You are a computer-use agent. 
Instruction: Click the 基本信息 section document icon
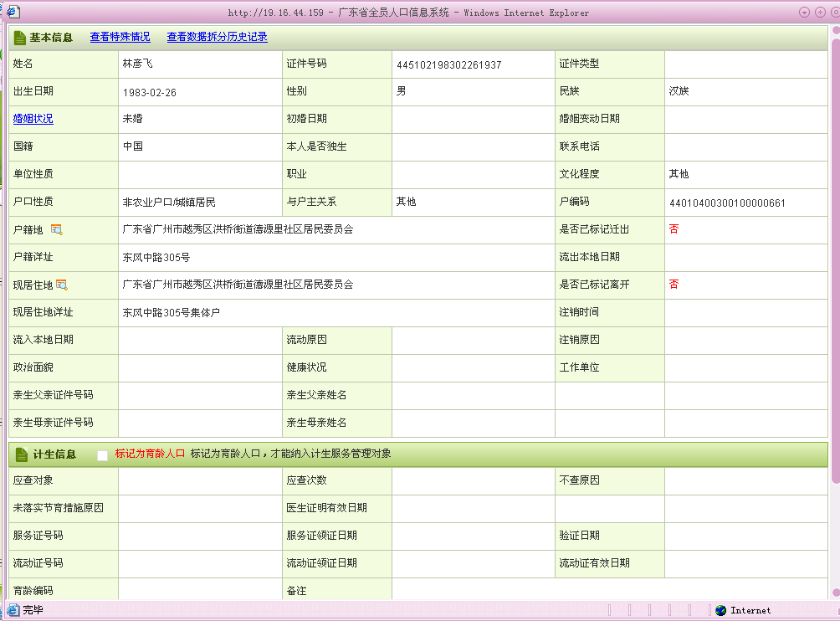click(19, 38)
